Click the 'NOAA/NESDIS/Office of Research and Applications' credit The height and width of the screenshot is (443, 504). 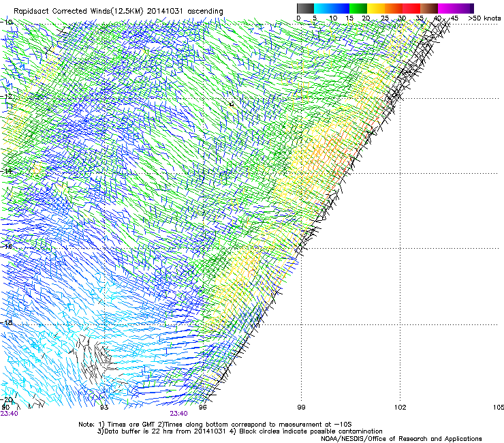[x=401, y=439]
